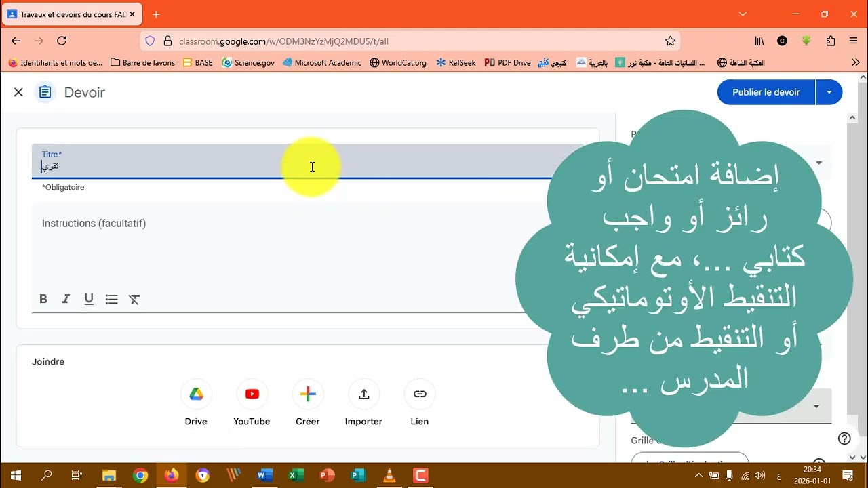Open the Windows Start menu
The width and height of the screenshot is (868, 488).
[16, 475]
